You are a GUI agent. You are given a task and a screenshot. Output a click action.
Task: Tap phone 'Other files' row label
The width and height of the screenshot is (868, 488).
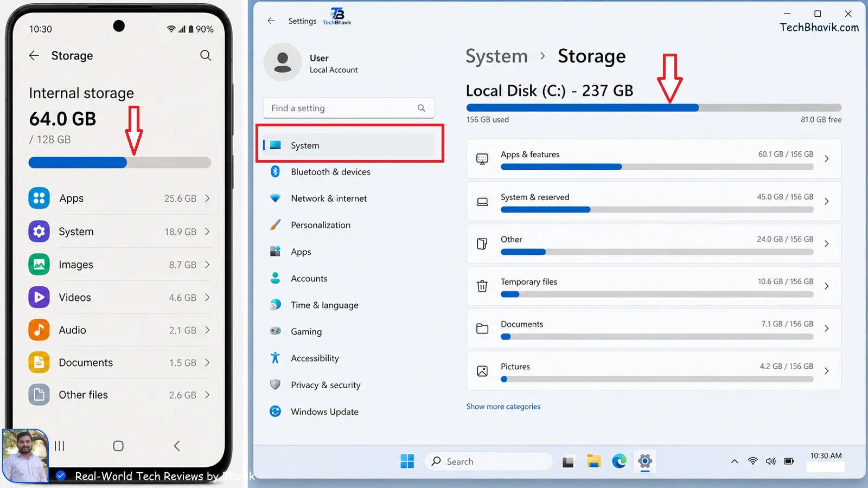tap(84, 395)
